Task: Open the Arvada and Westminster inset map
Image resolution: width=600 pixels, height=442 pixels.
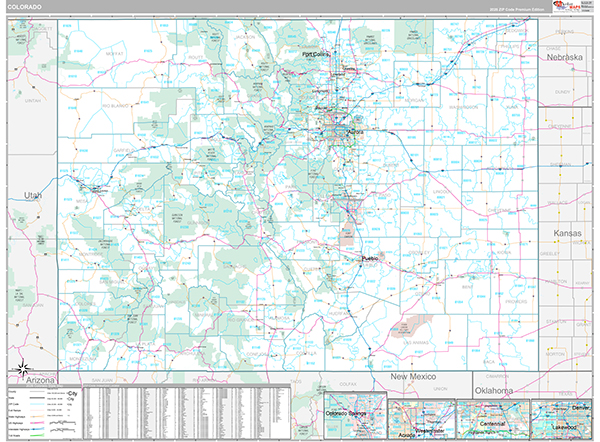Action: pyautogui.click(x=422, y=419)
